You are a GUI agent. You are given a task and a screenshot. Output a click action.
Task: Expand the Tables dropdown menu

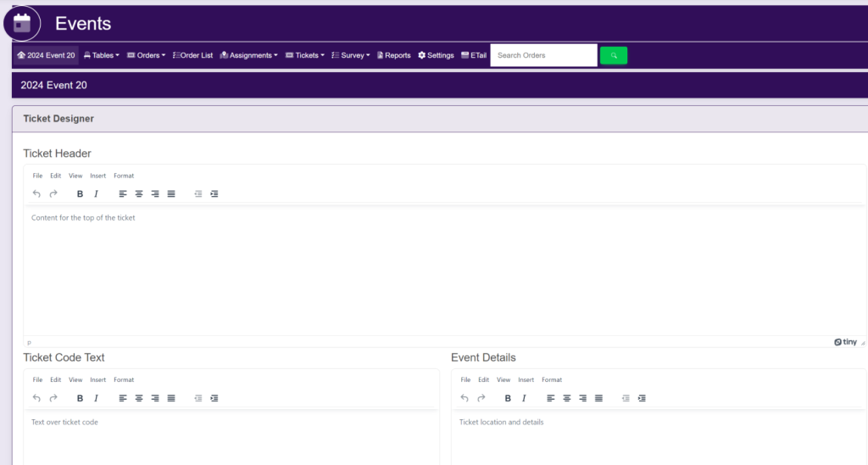[x=102, y=55]
